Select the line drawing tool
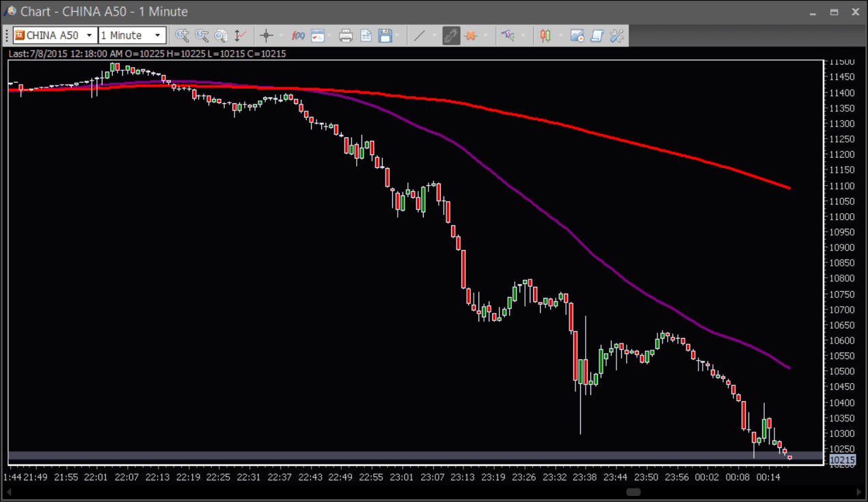This screenshot has width=868, height=502. pyautogui.click(x=420, y=36)
